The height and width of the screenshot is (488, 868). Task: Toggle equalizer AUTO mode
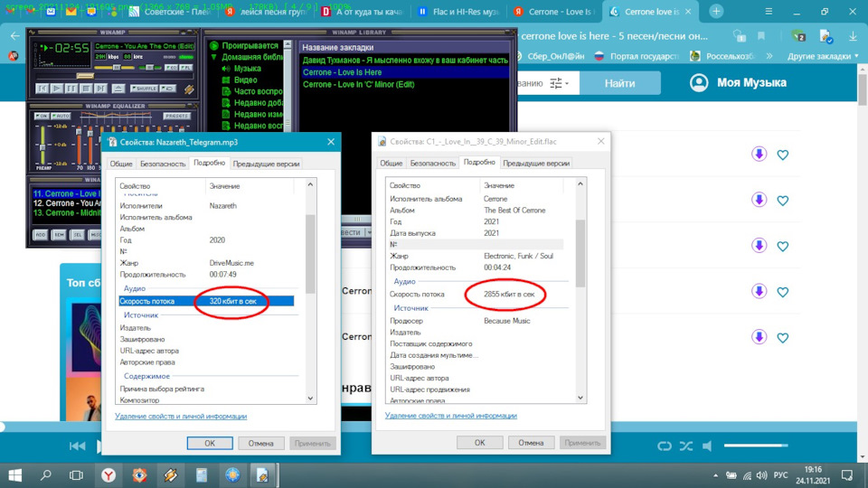click(x=61, y=116)
